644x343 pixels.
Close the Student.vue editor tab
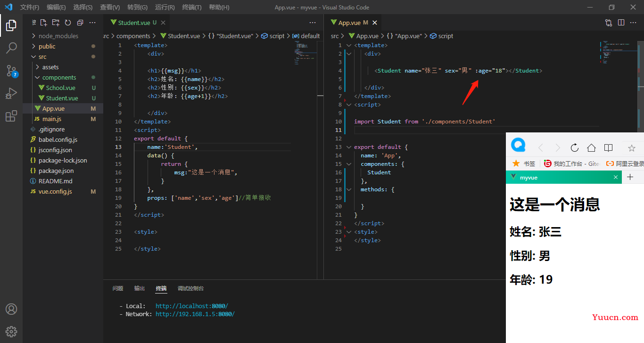pyautogui.click(x=163, y=23)
